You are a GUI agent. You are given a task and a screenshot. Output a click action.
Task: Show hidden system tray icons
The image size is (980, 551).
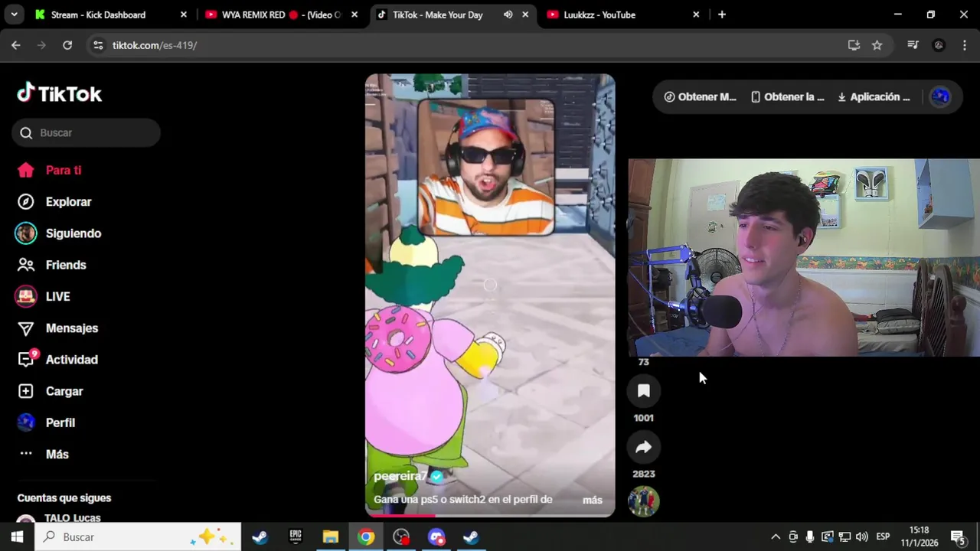pyautogui.click(x=776, y=537)
